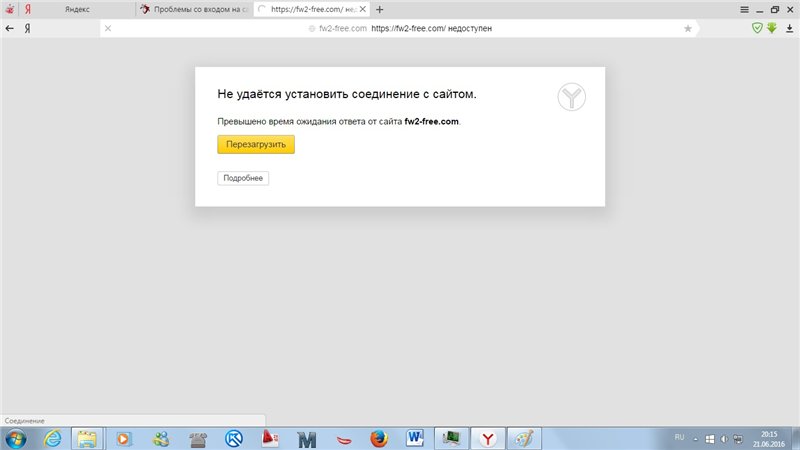Open Yandex home via Я icon

(x=28, y=29)
